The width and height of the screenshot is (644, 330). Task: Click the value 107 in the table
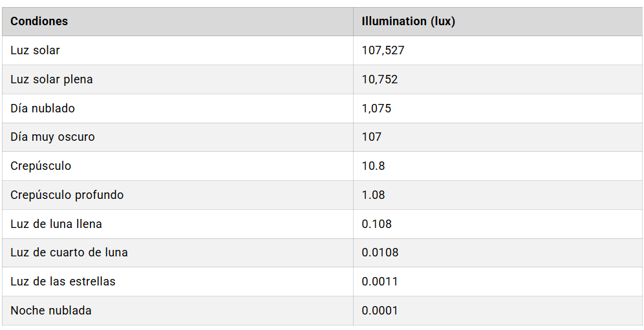click(372, 137)
